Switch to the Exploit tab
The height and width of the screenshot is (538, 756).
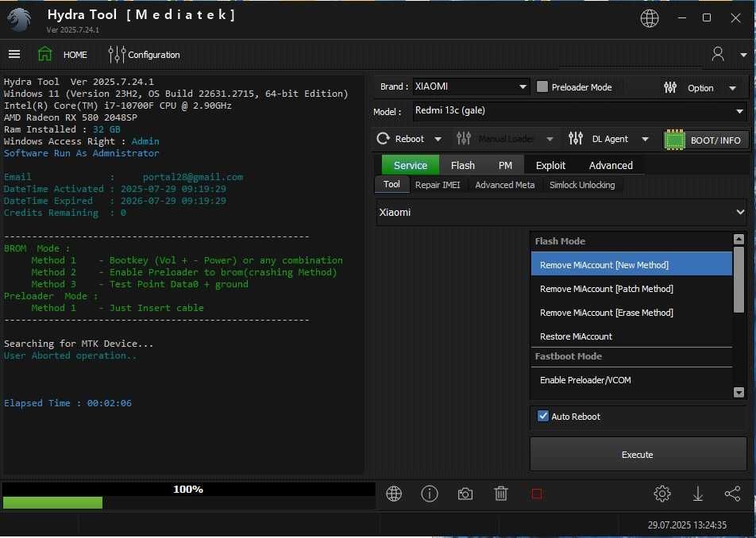pos(550,165)
